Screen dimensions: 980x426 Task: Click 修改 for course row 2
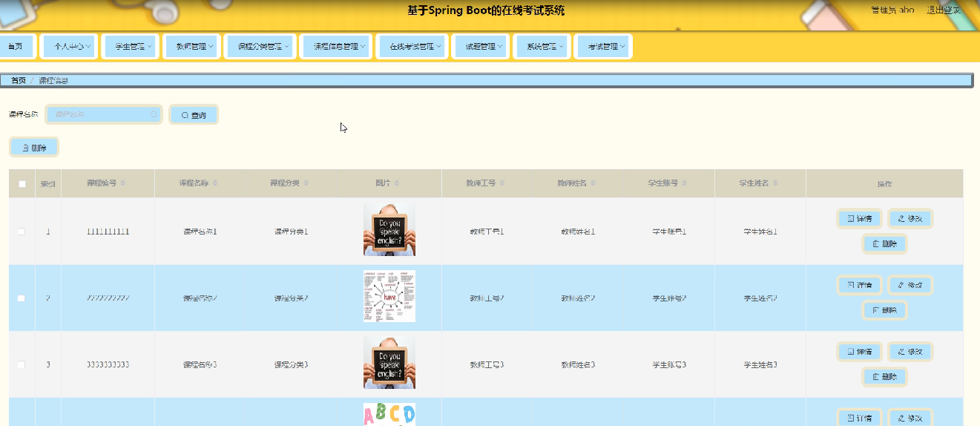tap(910, 285)
